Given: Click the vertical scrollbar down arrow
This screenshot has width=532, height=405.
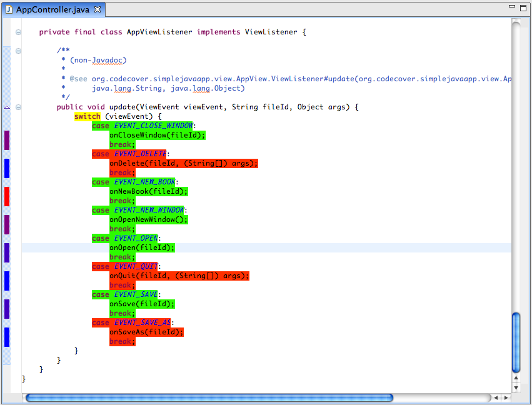Looking at the screenshot, I should tap(516, 387).
